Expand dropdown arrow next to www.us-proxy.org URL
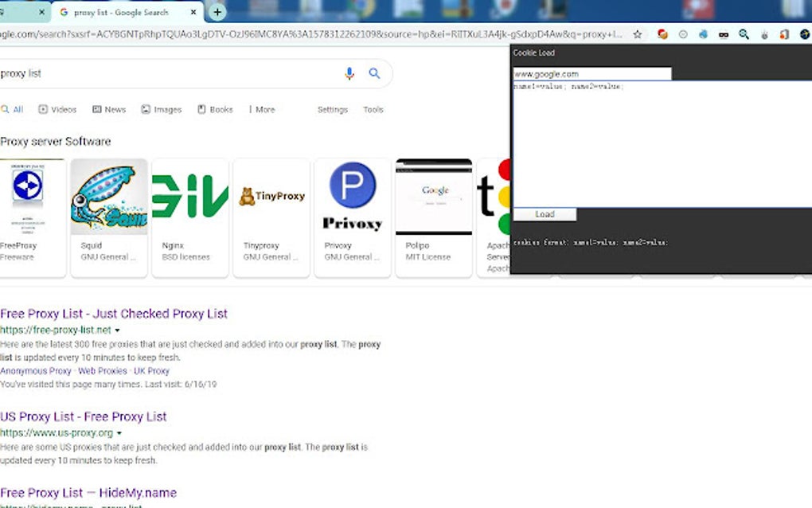Viewport: 812px width, 508px height. pos(119,433)
